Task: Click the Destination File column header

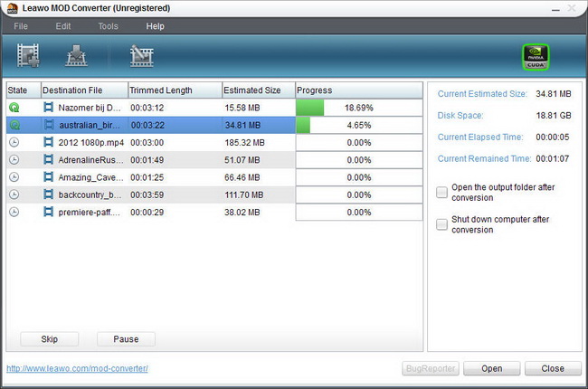Action: 84,90
